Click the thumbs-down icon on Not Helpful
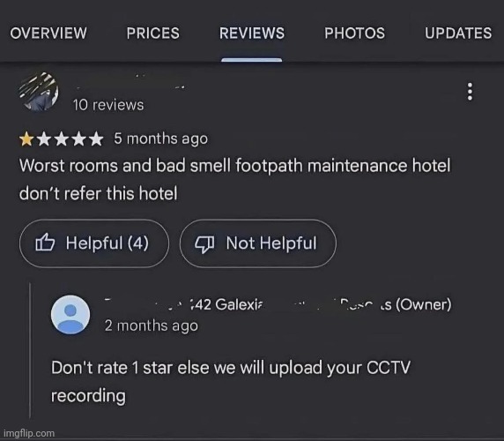The width and height of the screenshot is (504, 441). pyautogui.click(x=204, y=244)
